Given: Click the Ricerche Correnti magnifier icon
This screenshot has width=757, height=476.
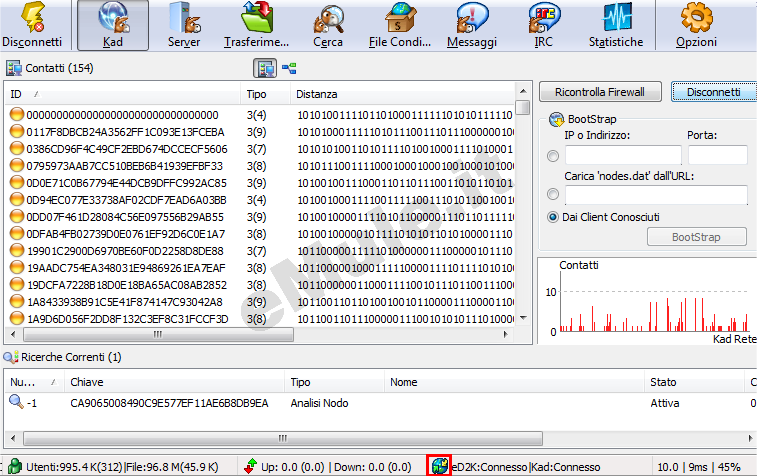Looking at the screenshot, I should tap(11, 357).
